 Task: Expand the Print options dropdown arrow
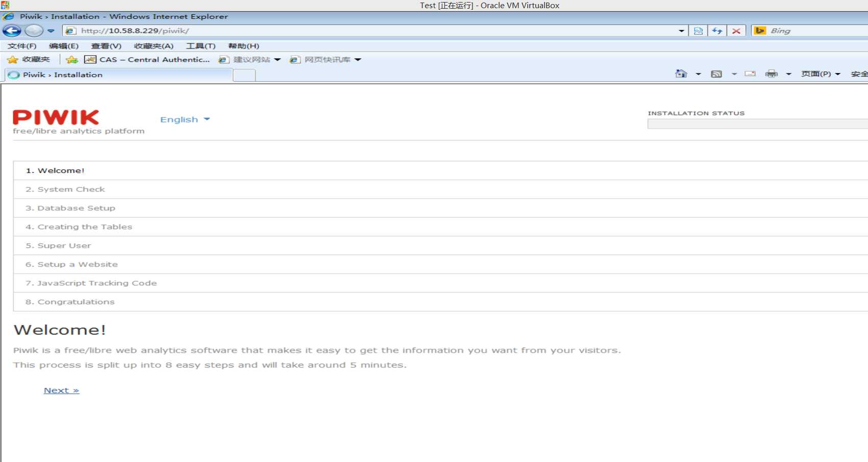coord(788,74)
